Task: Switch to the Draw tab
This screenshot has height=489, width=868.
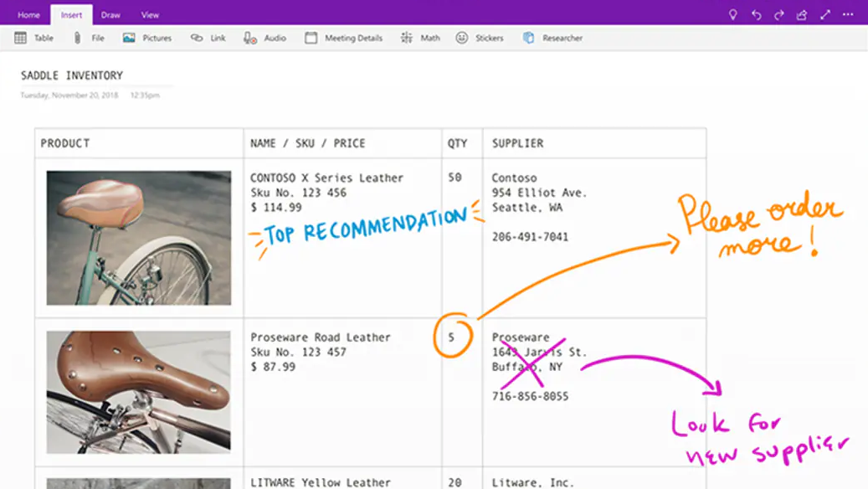Action: 110,14
